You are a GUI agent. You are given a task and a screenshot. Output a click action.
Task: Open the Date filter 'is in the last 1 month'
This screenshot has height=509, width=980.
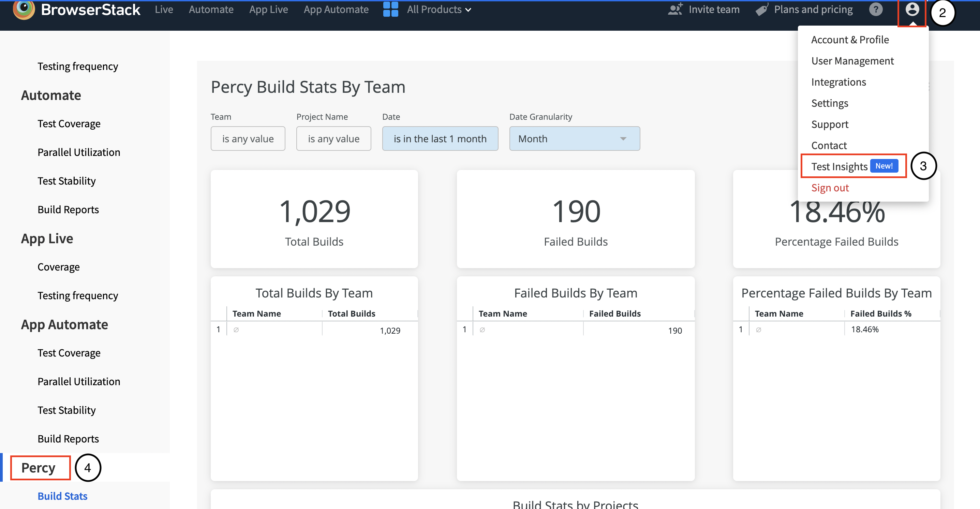point(440,139)
